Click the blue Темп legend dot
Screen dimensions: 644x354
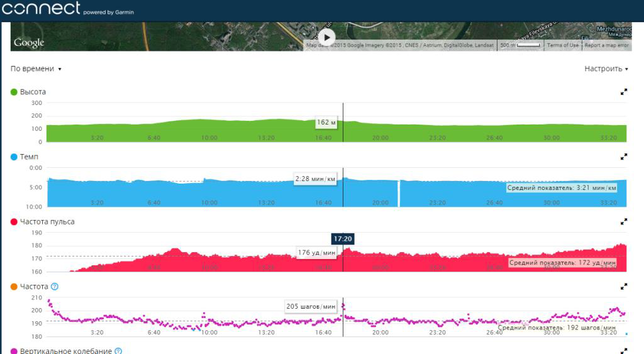tap(14, 157)
